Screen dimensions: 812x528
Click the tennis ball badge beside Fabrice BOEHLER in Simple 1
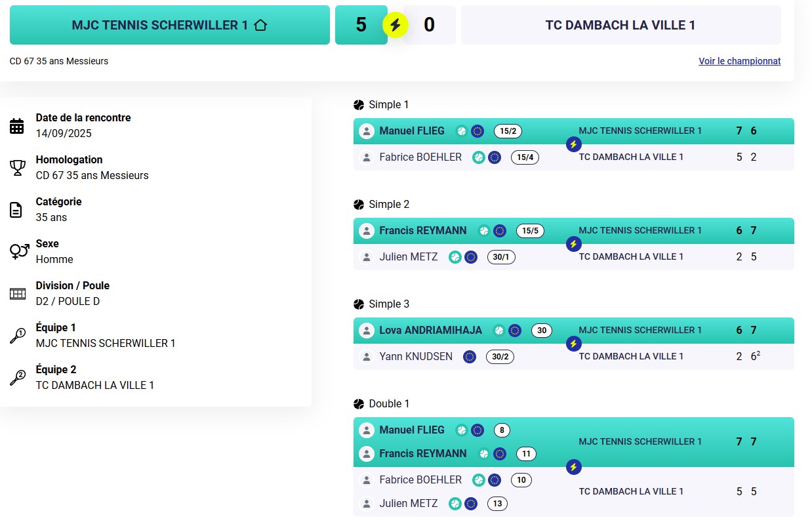[x=479, y=157]
